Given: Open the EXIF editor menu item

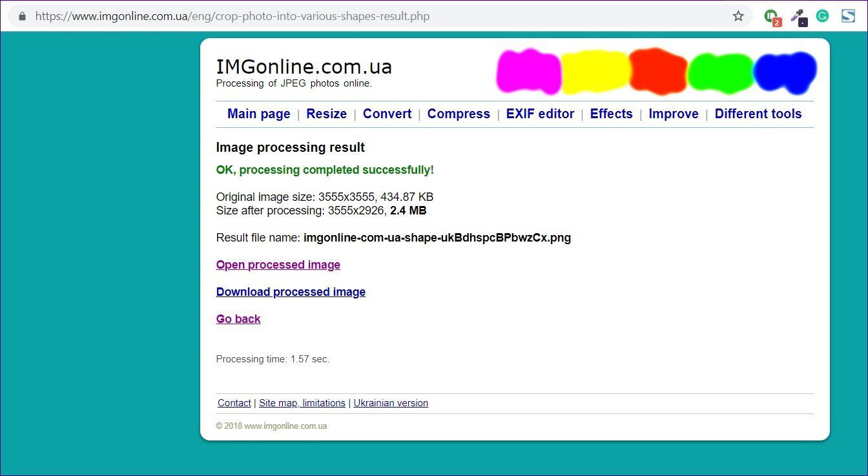Looking at the screenshot, I should click(x=540, y=114).
